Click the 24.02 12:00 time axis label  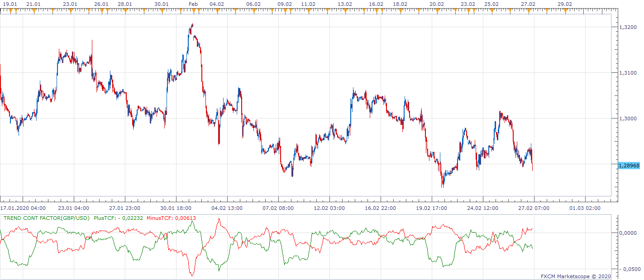click(483, 208)
